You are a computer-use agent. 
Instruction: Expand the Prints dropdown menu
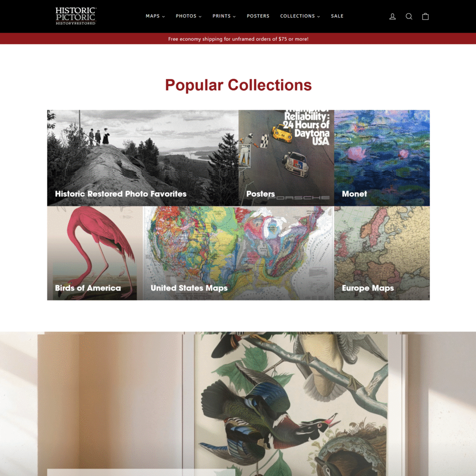coord(224,16)
